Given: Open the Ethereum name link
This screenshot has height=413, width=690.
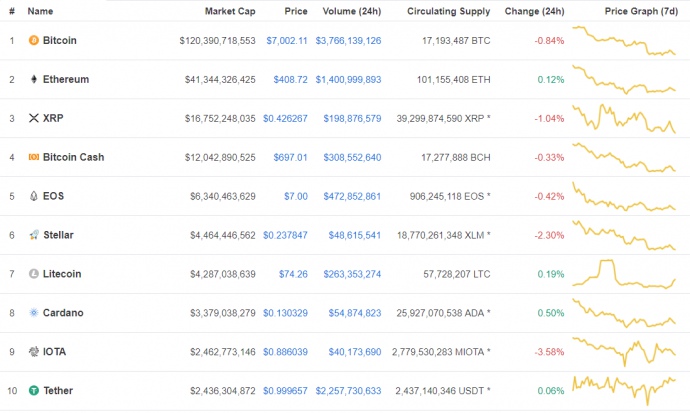Looking at the screenshot, I should coord(66,79).
